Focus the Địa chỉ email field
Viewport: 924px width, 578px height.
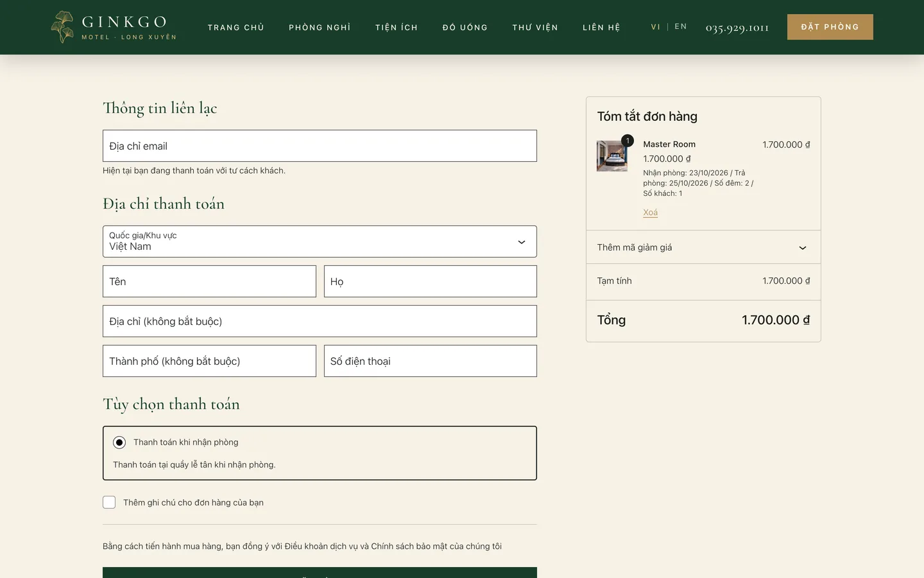[320, 146]
